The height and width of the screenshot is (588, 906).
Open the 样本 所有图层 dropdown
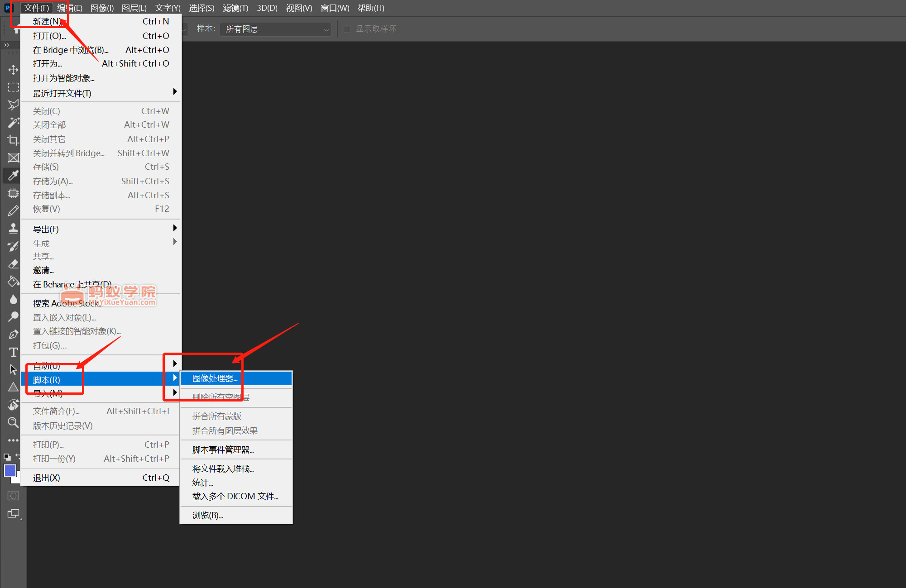[x=275, y=29]
